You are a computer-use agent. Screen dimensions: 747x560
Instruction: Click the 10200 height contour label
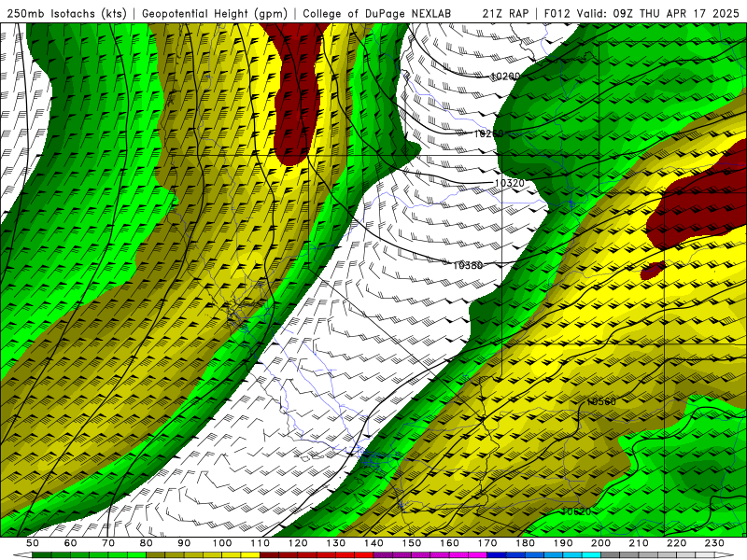505,77
